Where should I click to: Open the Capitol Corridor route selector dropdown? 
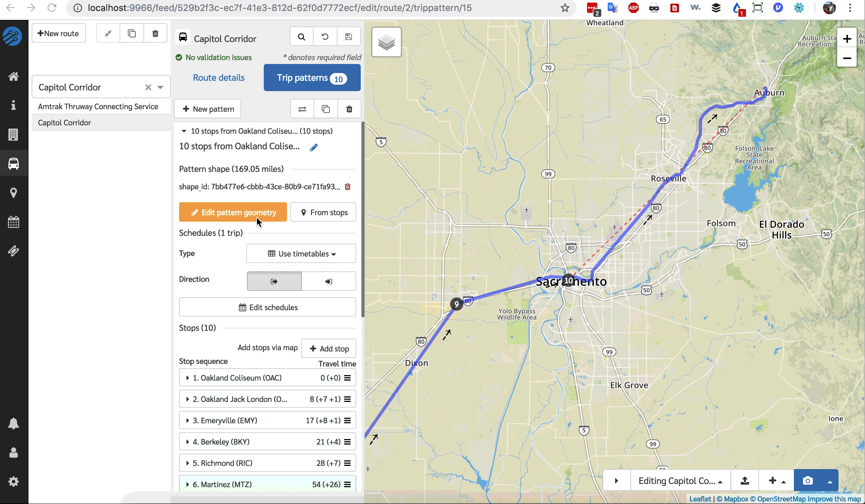[x=160, y=87]
